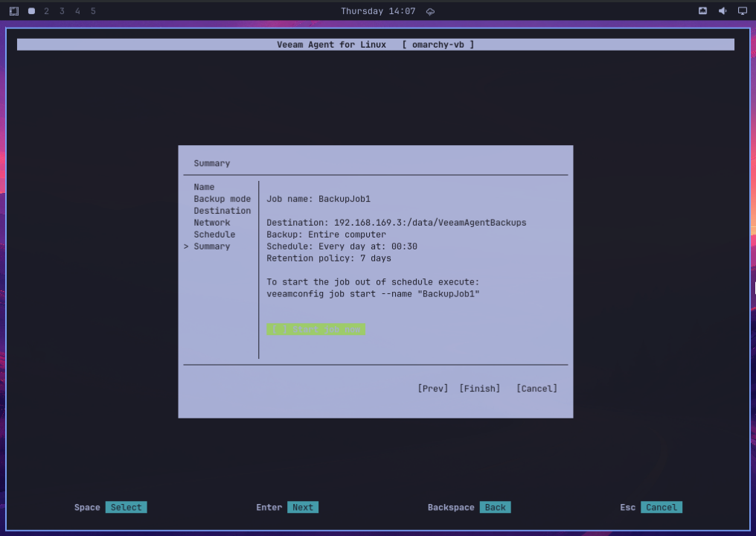Open the system monitor tray icon
This screenshot has height=536, width=756.
(702, 11)
